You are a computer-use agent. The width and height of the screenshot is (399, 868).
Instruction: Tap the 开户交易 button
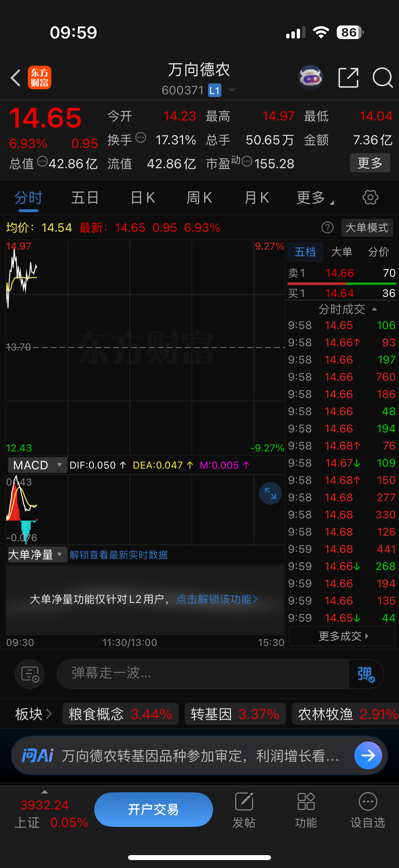click(x=154, y=809)
